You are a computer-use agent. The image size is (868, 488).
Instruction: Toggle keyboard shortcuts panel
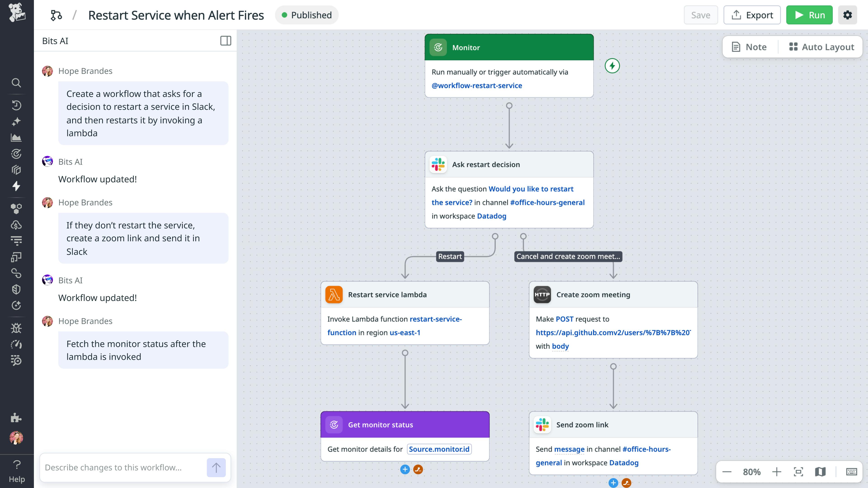851,472
